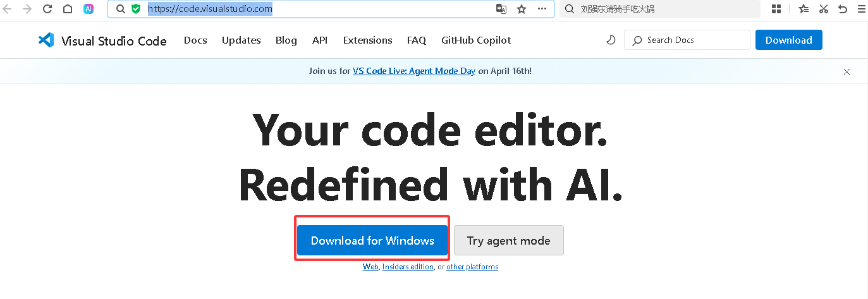Open the API navigation item
Image resolution: width=868 pixels, height=299 pixels.
pos(320,40)
